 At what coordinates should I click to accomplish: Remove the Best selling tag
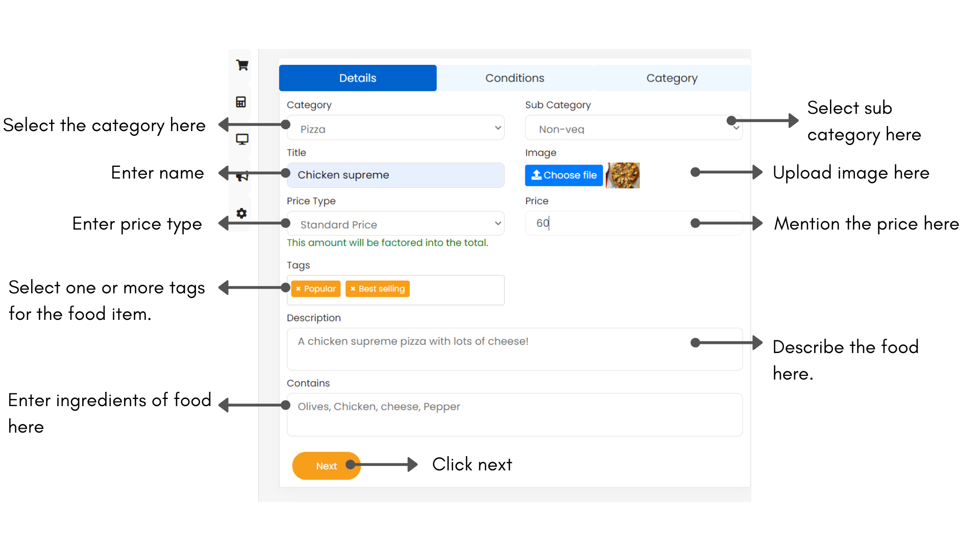[353, 289]
